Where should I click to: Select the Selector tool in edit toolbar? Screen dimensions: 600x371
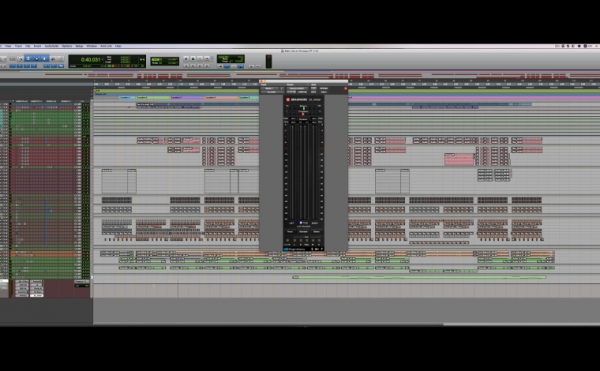coord(37,59)
